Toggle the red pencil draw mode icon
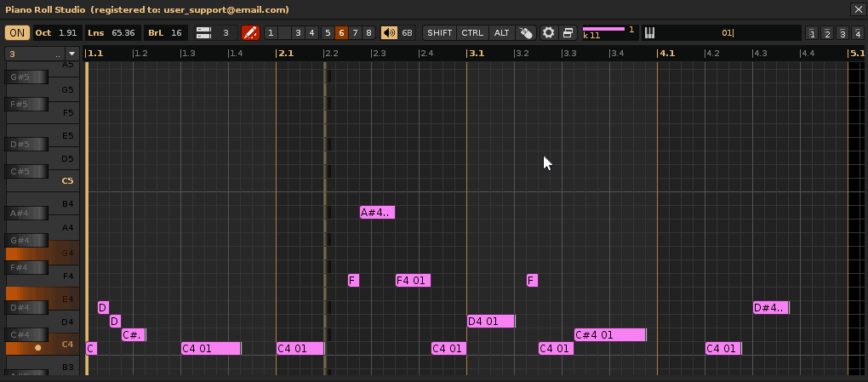The image size is (868, 382). pos(250,33)
